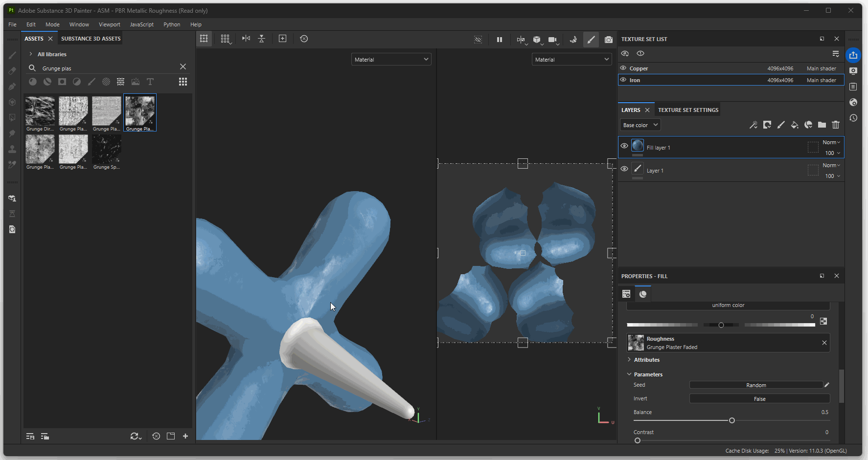The image size is (868, 460).
Task: Collapse the Parameters section
Action: tap(629, 374)
